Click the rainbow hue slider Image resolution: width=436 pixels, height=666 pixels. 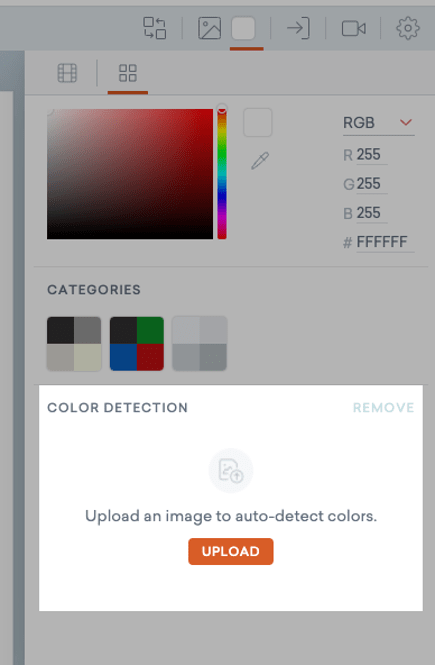(x=222, y=174)
